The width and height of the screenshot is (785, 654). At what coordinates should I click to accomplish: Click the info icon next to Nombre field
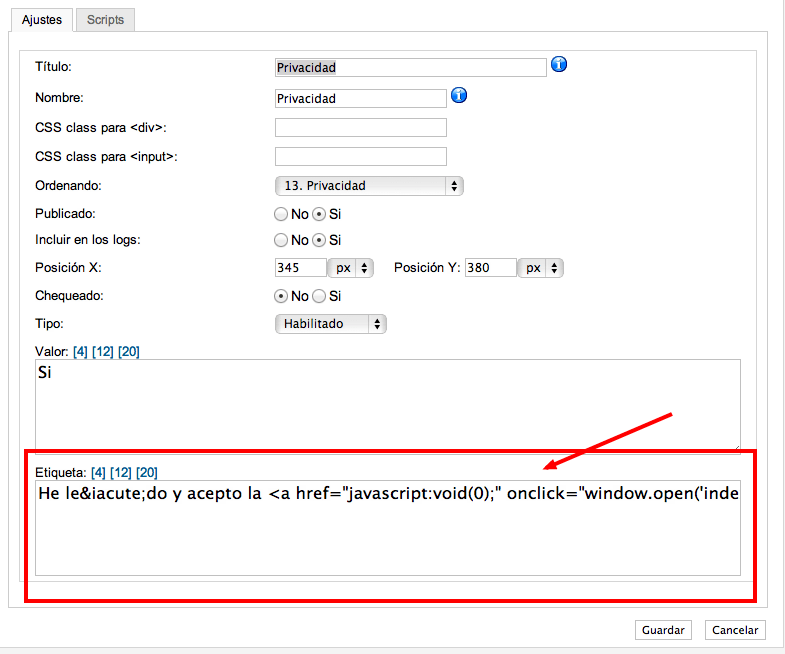point(459,95)
